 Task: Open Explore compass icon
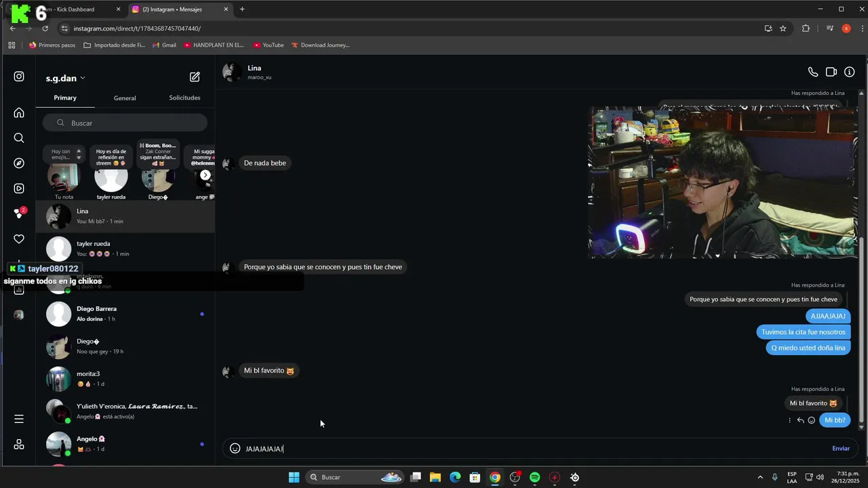(x=19, y=163)
